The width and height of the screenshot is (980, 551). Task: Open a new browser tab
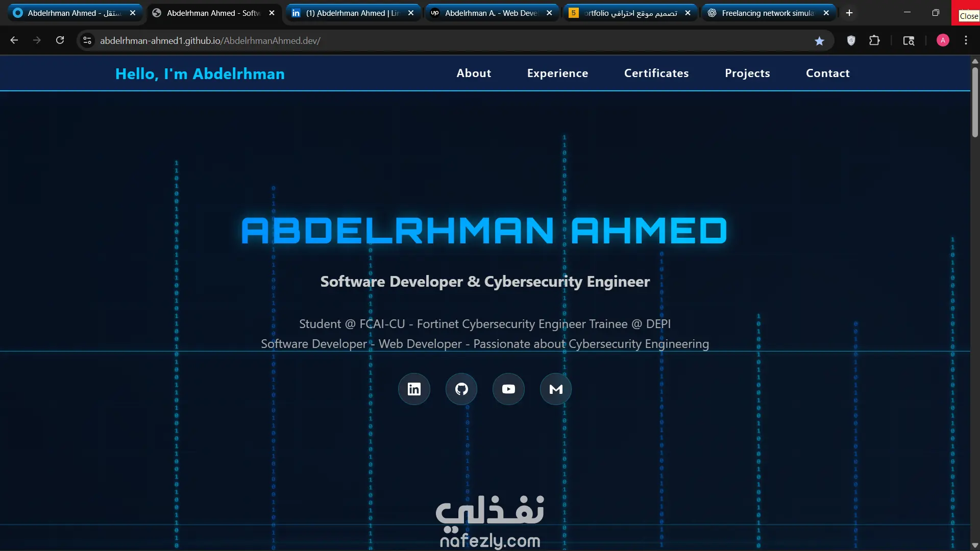click(x=849, y=13)
